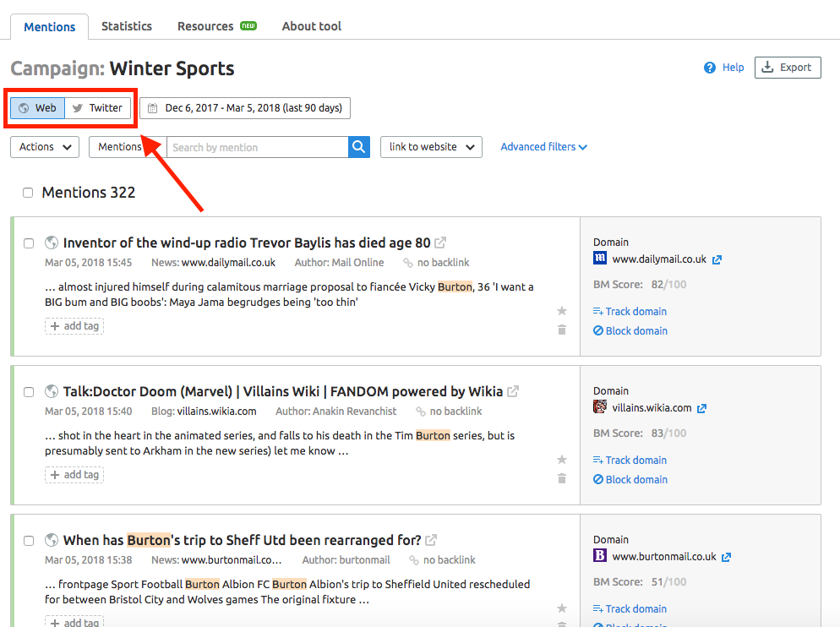Viewport: 840px width, 627px height.
Task: Open external link icon for Trevor Baylis article
Action: tap(439, 243)
